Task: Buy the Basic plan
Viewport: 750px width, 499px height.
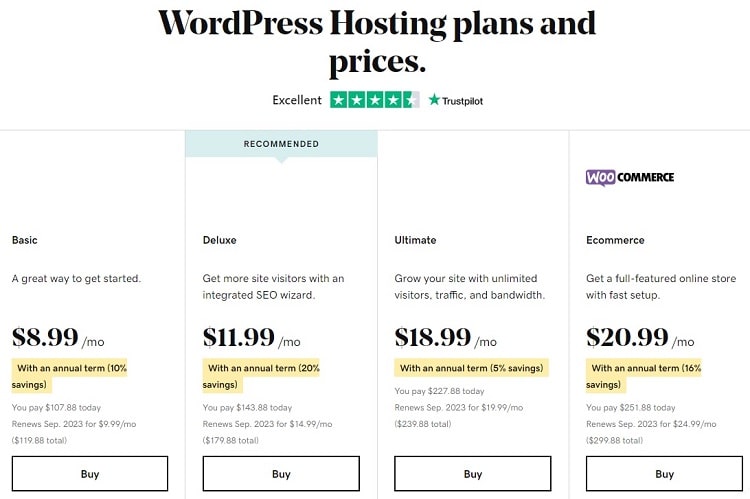Action: 90,474
